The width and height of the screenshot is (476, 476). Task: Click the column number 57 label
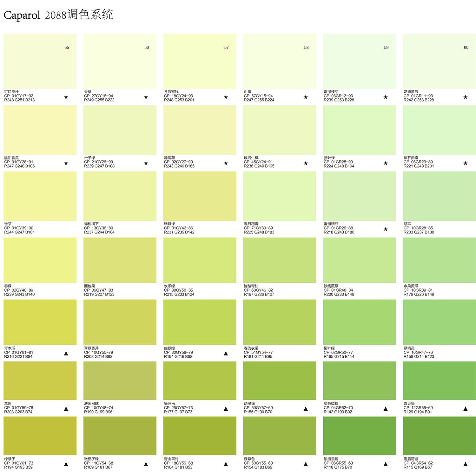click(226, 48)
